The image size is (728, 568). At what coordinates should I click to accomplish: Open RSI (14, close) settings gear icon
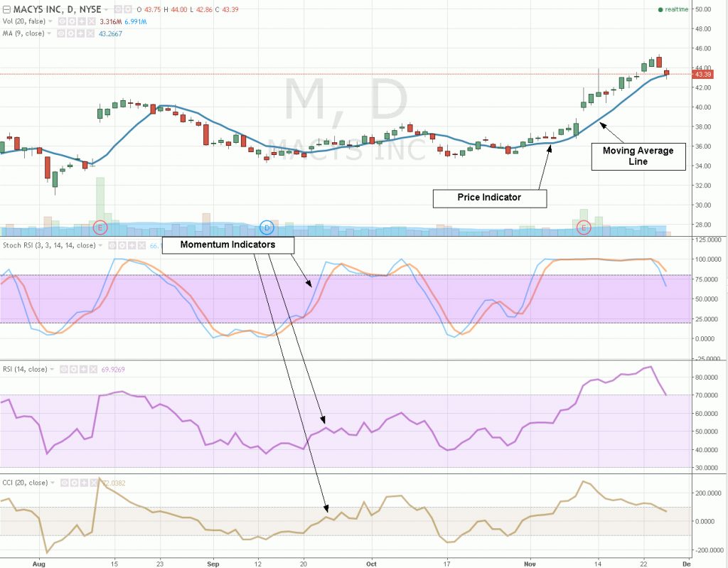pyautogui.click(x=74, y=369)
